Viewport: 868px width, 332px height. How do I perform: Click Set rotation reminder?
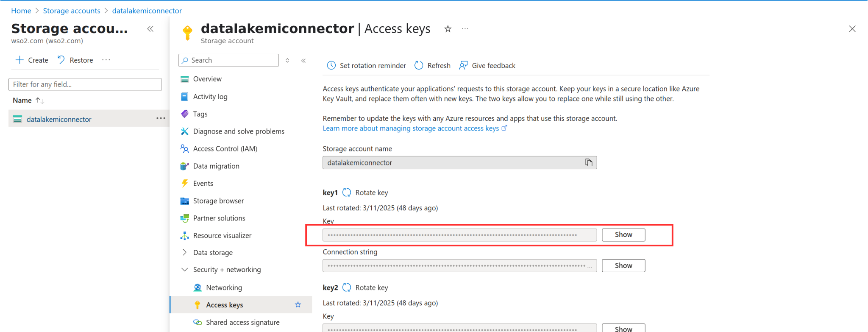click(x=367, y=66)
